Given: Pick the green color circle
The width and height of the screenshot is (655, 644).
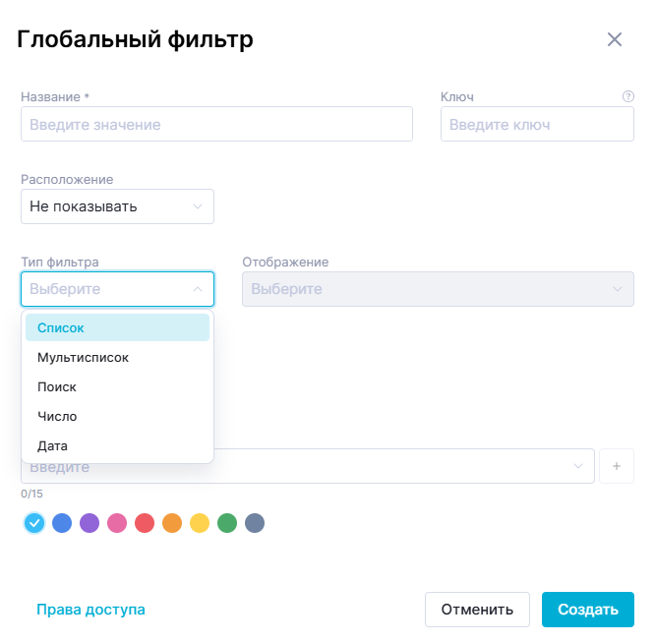Looking at the screenshot, I should coord(227,523).
